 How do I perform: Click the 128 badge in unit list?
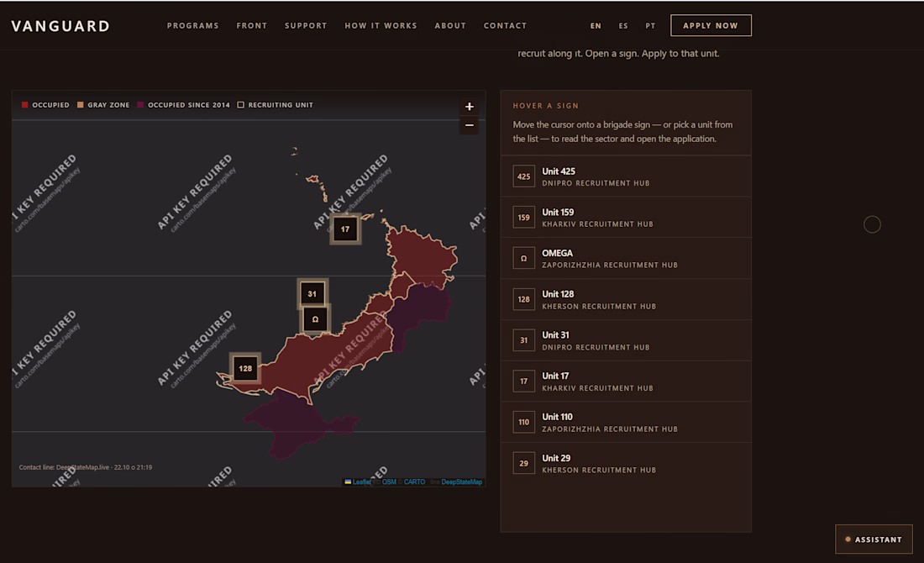pos(524,299)
